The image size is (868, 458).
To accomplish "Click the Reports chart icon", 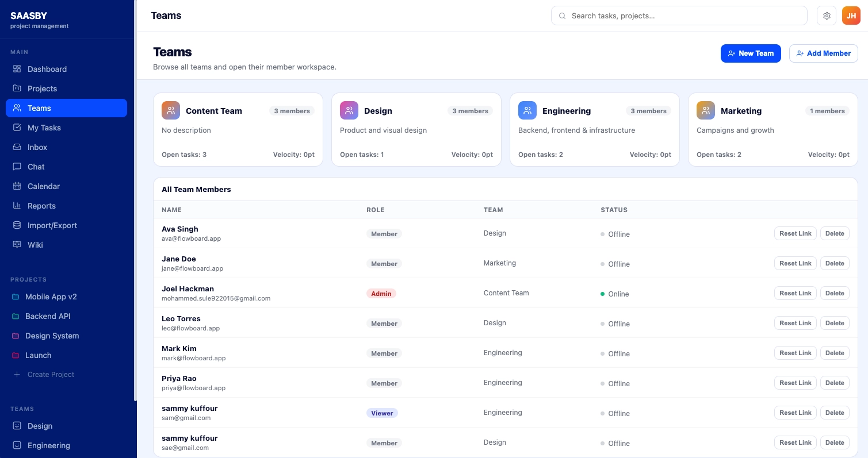I will pyautogui.click(x=17, y=206).
